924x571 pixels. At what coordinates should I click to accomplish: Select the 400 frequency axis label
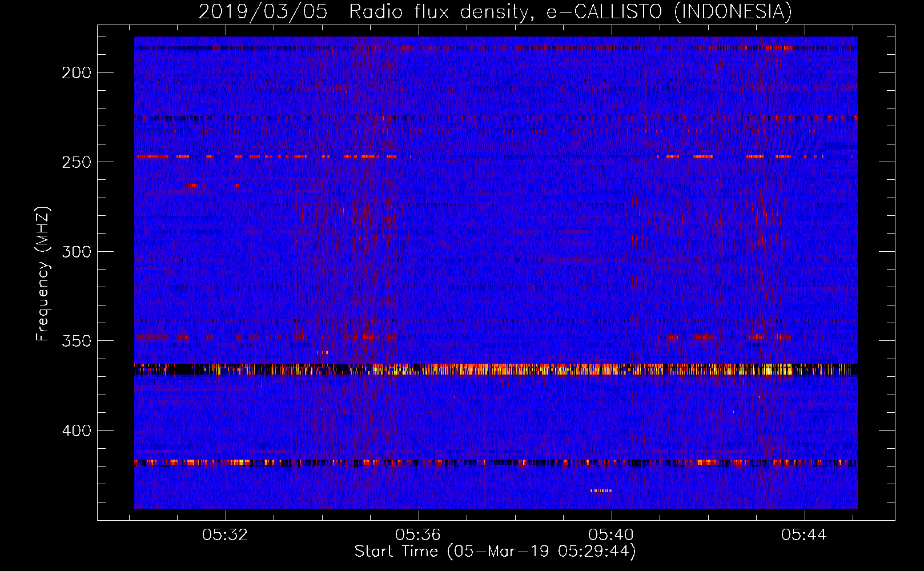77,430
